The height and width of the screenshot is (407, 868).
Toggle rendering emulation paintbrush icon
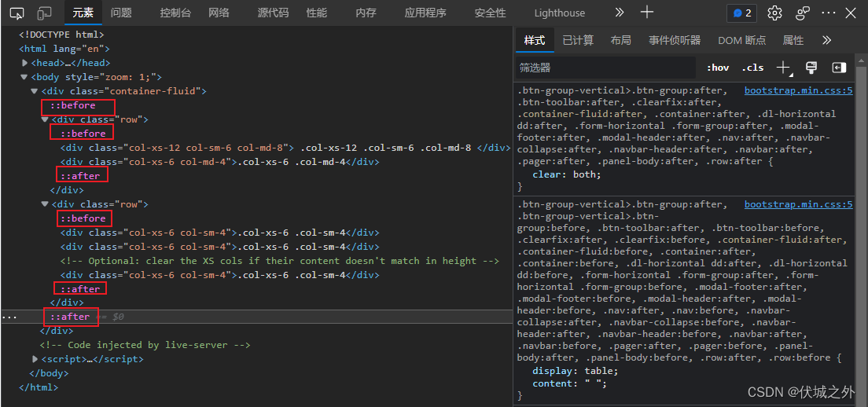[x=812, y=68]
